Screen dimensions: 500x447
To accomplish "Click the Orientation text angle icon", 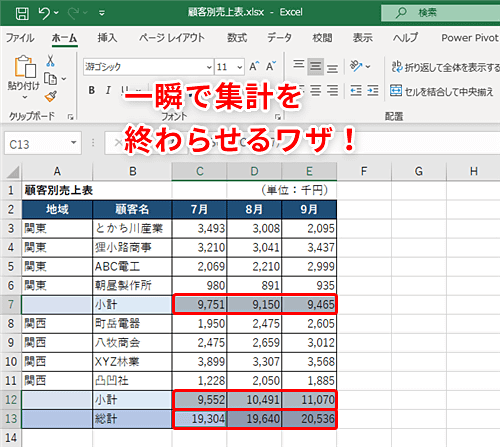I will click(x=356, y=66).
